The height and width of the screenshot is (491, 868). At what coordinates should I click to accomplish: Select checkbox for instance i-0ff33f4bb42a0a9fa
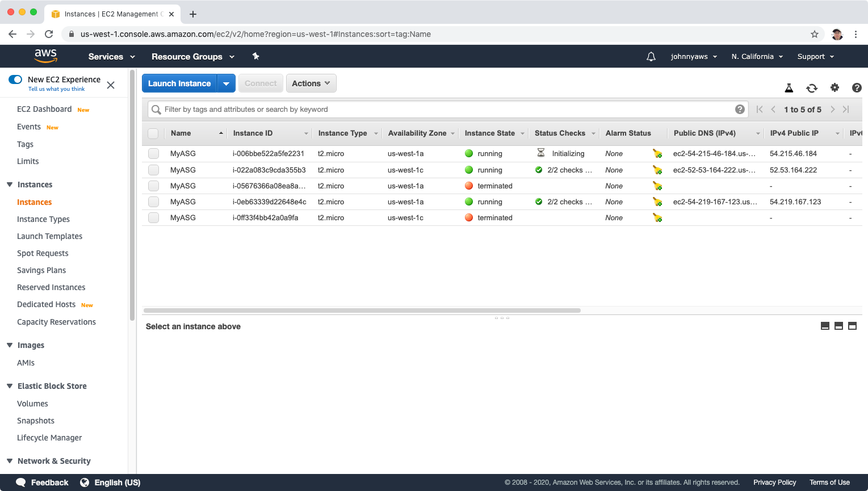[153, 217]
